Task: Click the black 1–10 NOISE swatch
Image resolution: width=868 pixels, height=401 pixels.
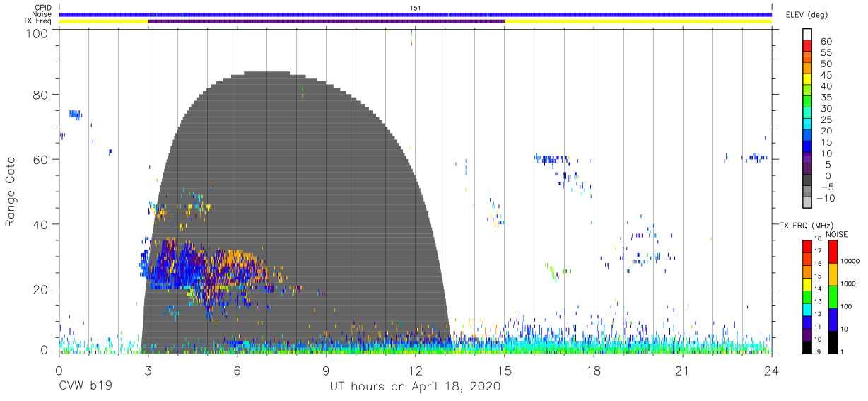Action: 833,342
